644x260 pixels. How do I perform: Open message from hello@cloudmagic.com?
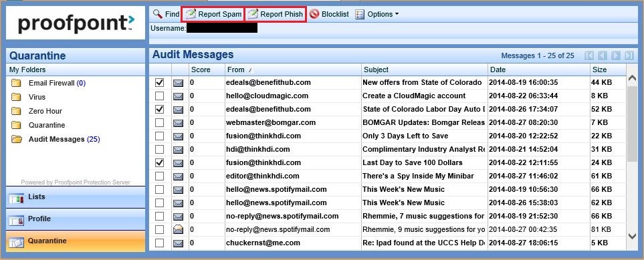pyautogui.click(x=267, y=96)
